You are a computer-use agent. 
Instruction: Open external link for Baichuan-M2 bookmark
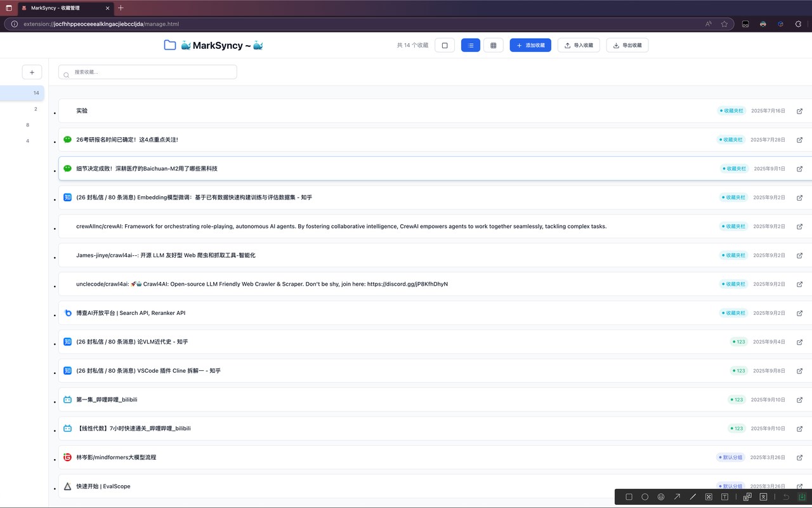click(799, 169)
